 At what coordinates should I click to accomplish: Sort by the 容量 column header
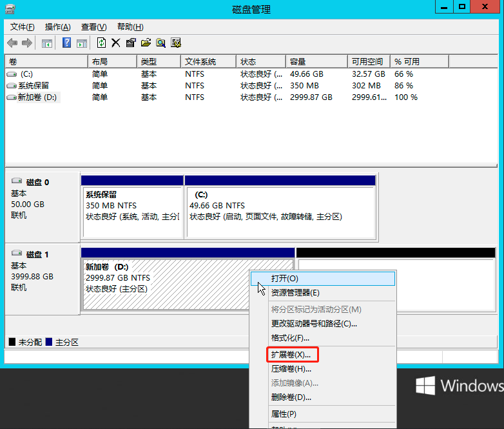click(316, 61)
